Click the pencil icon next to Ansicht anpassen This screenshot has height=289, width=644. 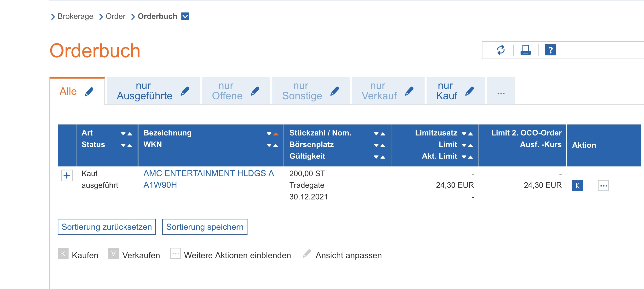(307, 254)
